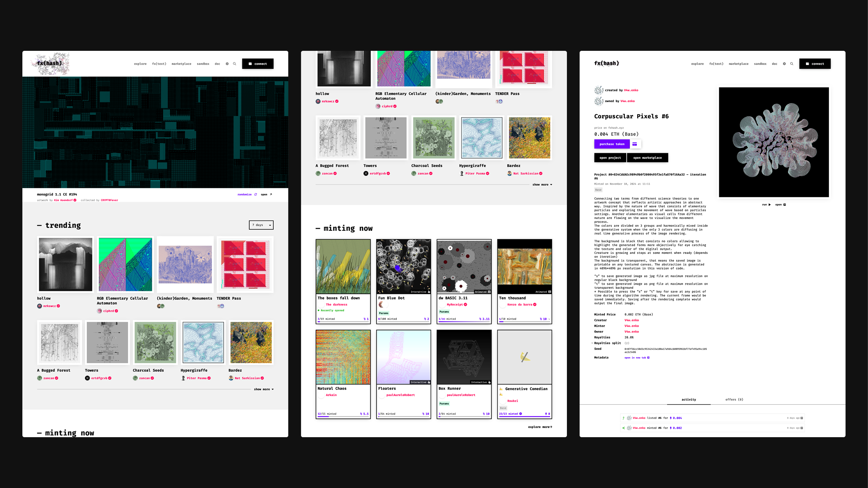The image size is (868, 488).
Task: Select the activity tab
Action: point(689,400)
